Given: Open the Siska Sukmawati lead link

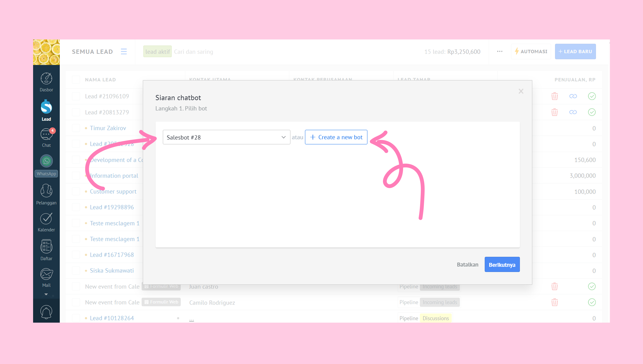Looking at the screenshot, I should (112, 270).
